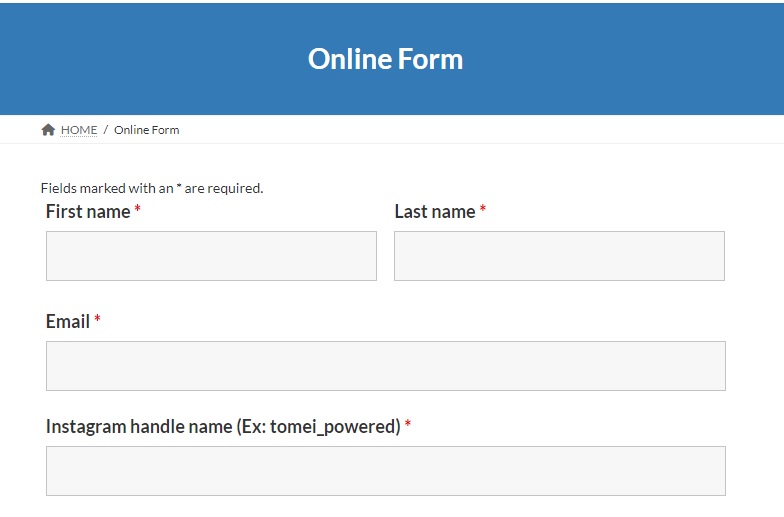Click the slash separator in the breadcrumb
The image size is (784, 517).
tap(106, 130)
